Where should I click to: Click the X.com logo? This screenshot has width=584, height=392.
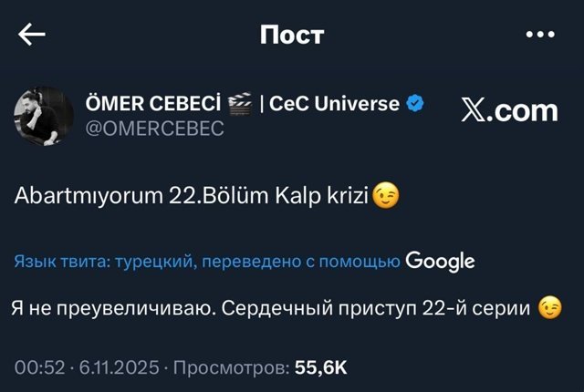[510, 110]
